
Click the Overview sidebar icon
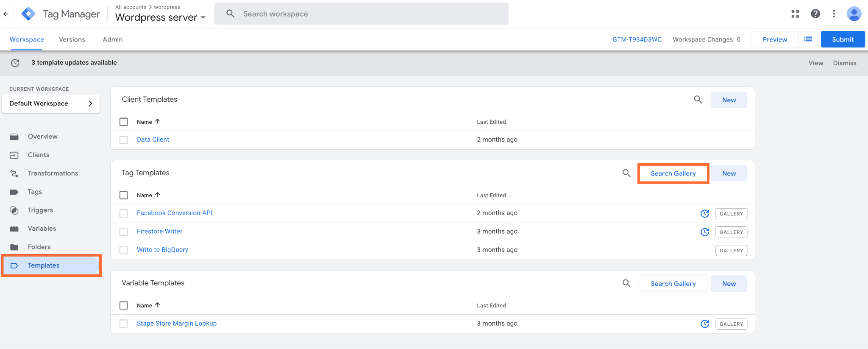(x=14, y=137)
